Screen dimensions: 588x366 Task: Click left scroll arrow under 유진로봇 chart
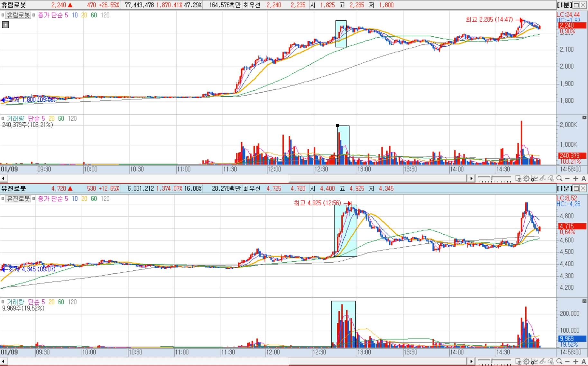[3, 361]
